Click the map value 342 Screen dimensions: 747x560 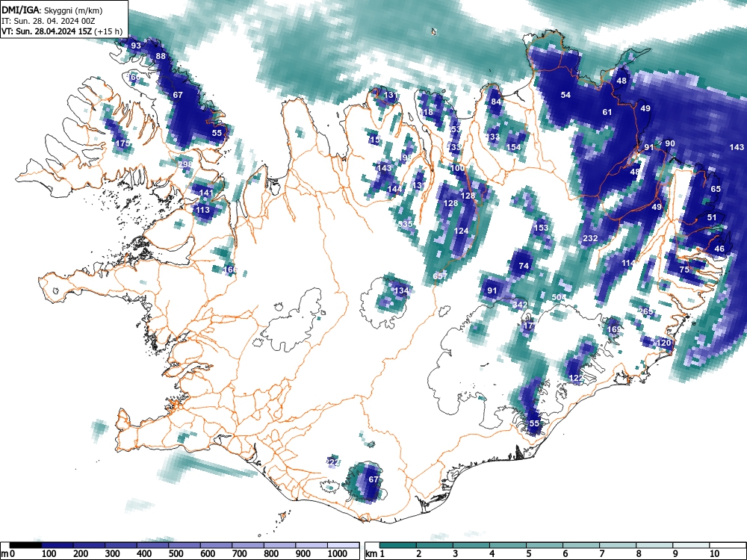tap(520, 305)
